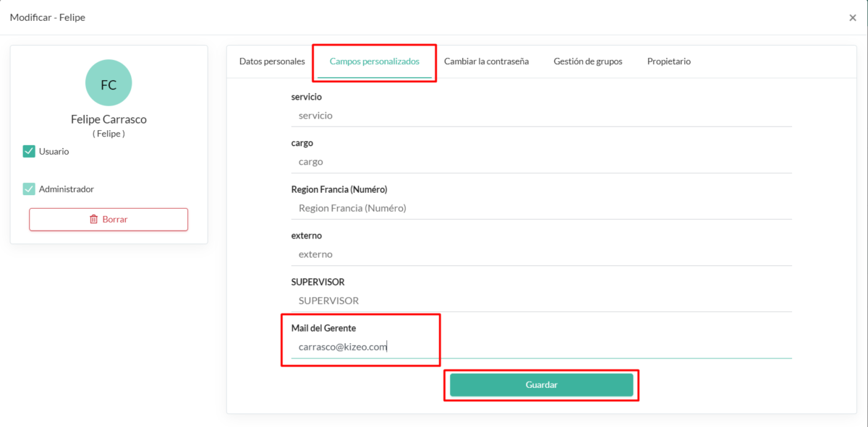Screen dimensions: 868x427
Task: Select the Campos personalizados tab
Action: coord(375,61)
